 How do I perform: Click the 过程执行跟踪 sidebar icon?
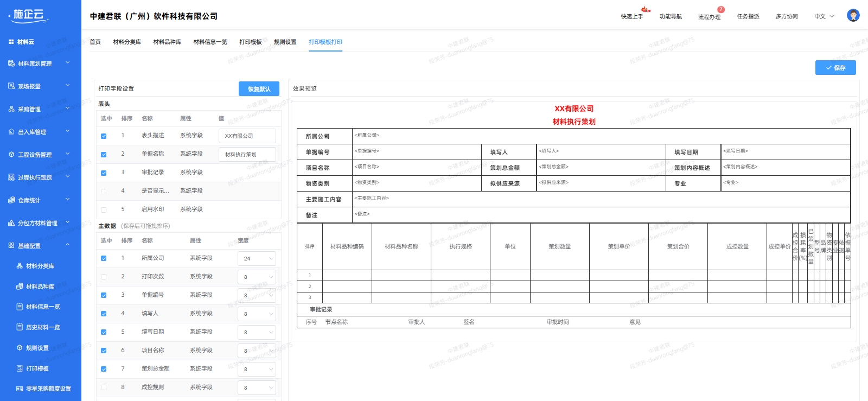11,177
